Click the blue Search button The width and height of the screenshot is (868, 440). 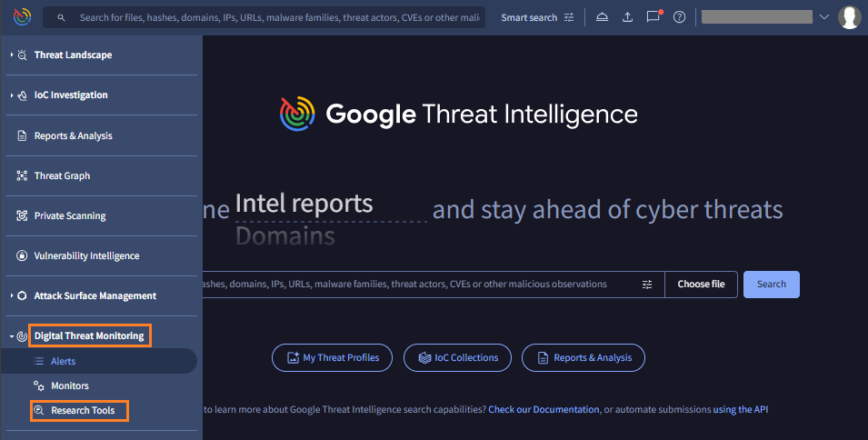(x=771, y=285)
